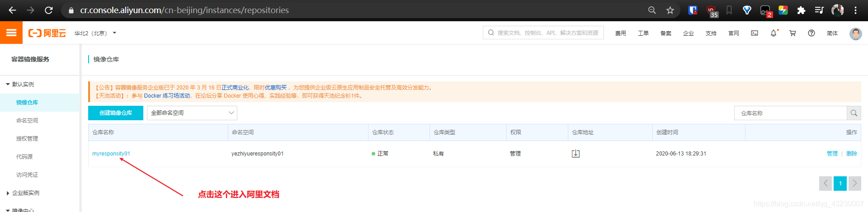Open the help question-mark icon
868x212 pixels.
811,33
